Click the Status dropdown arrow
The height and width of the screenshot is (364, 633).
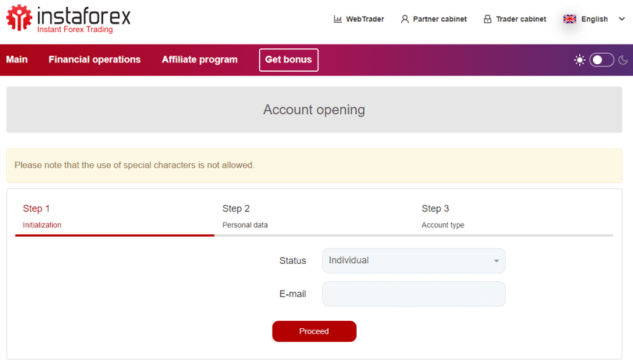point(496,261)
